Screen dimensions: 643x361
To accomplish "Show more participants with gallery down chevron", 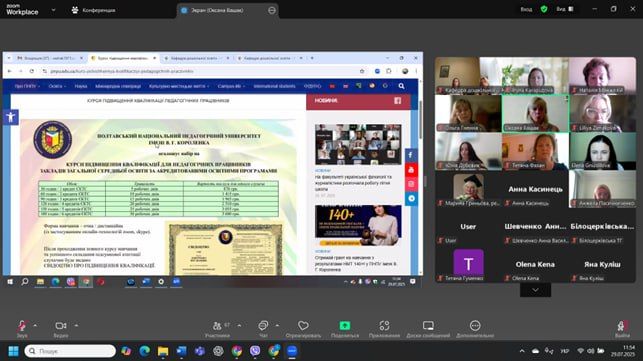I will 535,290.
